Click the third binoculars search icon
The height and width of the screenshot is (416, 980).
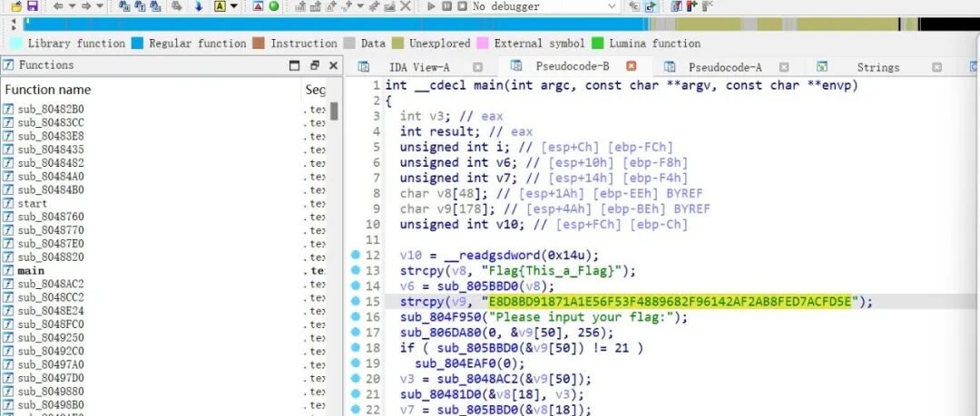point(155,6)
